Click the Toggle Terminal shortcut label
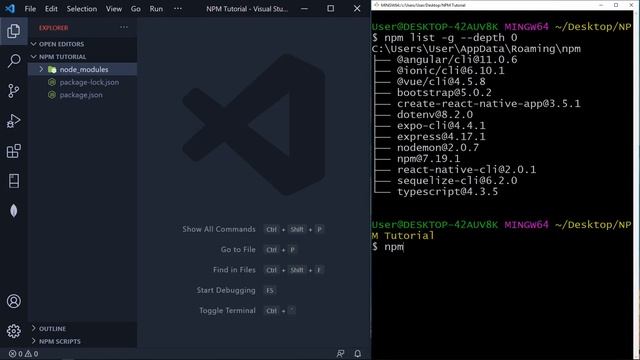 click(x=227, y=311)
